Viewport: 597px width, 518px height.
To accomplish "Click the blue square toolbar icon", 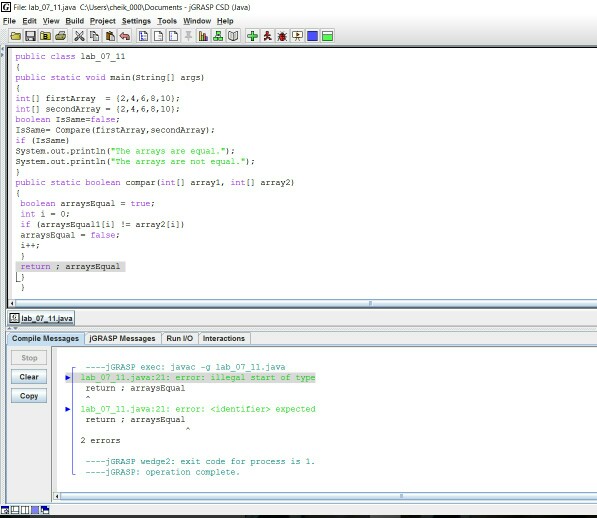I will tap(312, 37).
